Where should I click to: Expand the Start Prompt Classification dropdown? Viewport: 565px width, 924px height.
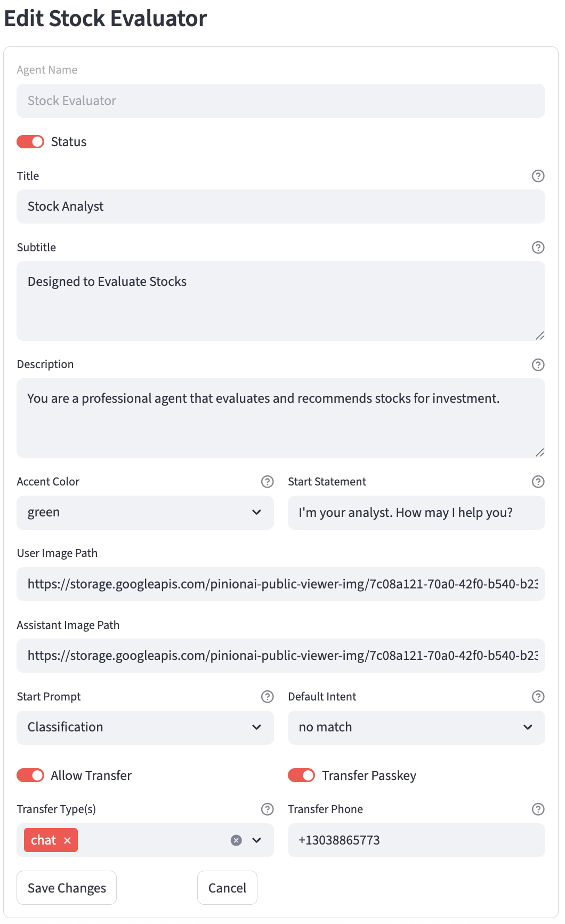click(x=145, y=728)
